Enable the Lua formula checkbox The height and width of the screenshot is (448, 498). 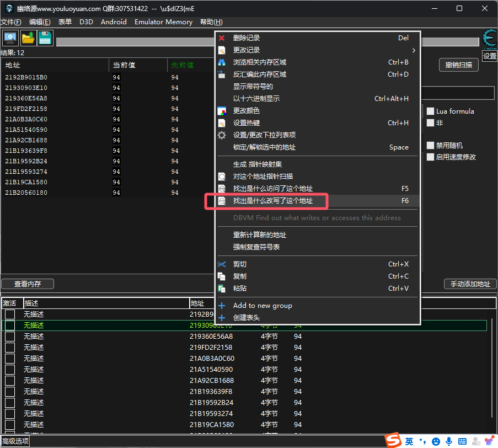point(431,111)
